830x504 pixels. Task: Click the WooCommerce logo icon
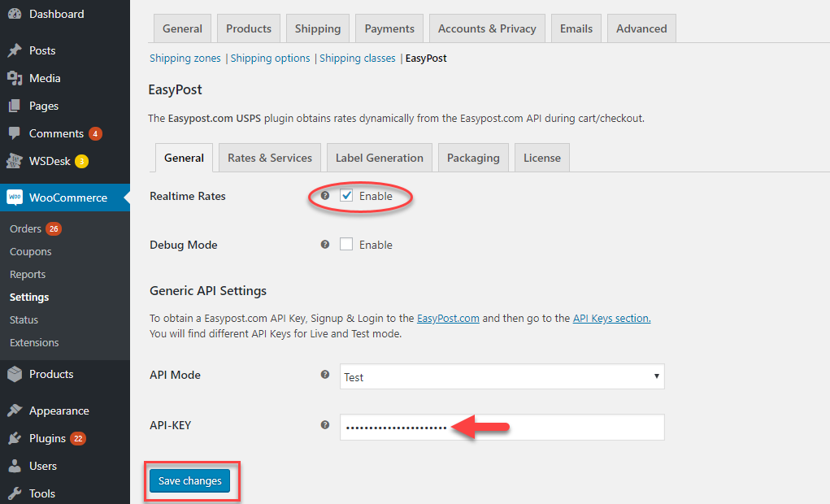coord(15,198)
